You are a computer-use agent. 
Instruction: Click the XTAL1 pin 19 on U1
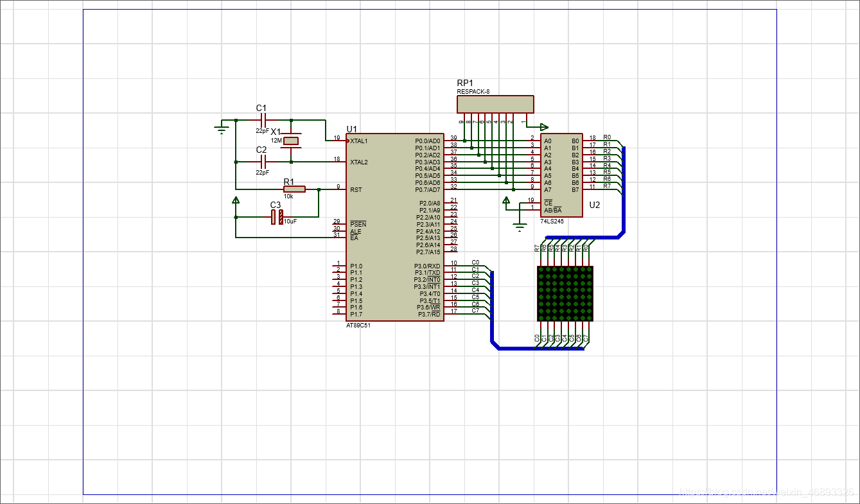(339, 141)
